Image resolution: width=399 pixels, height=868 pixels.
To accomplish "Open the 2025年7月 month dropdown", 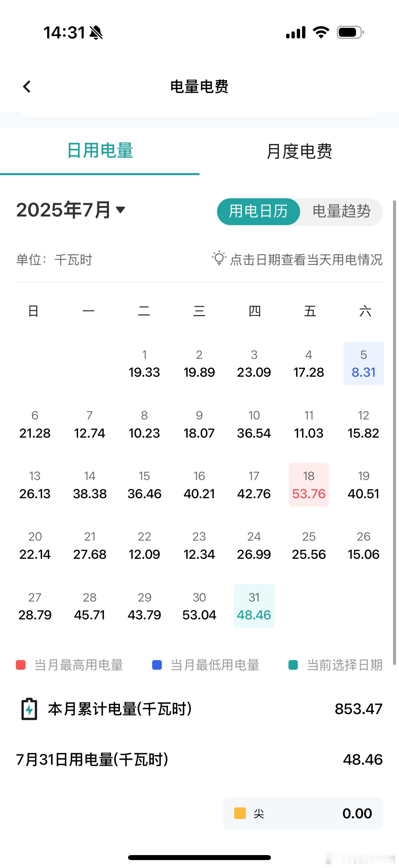I will pos(71,210).
